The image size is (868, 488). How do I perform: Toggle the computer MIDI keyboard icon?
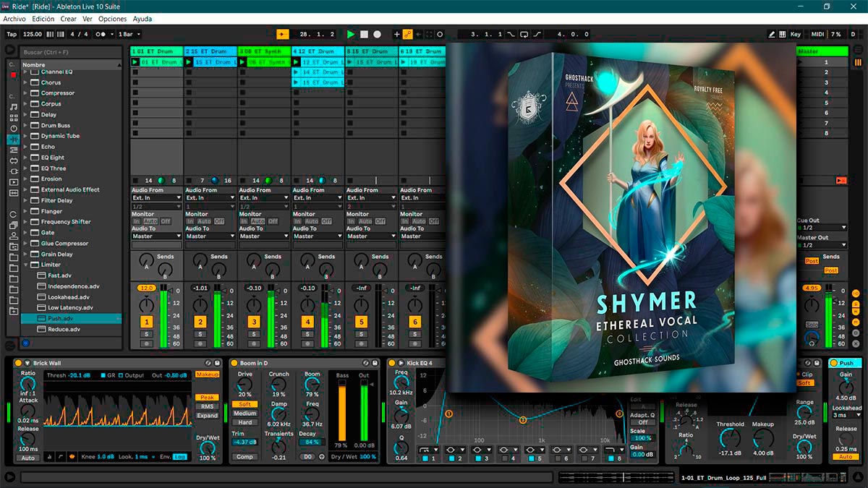pyautogui.click(x=783, y=34)
